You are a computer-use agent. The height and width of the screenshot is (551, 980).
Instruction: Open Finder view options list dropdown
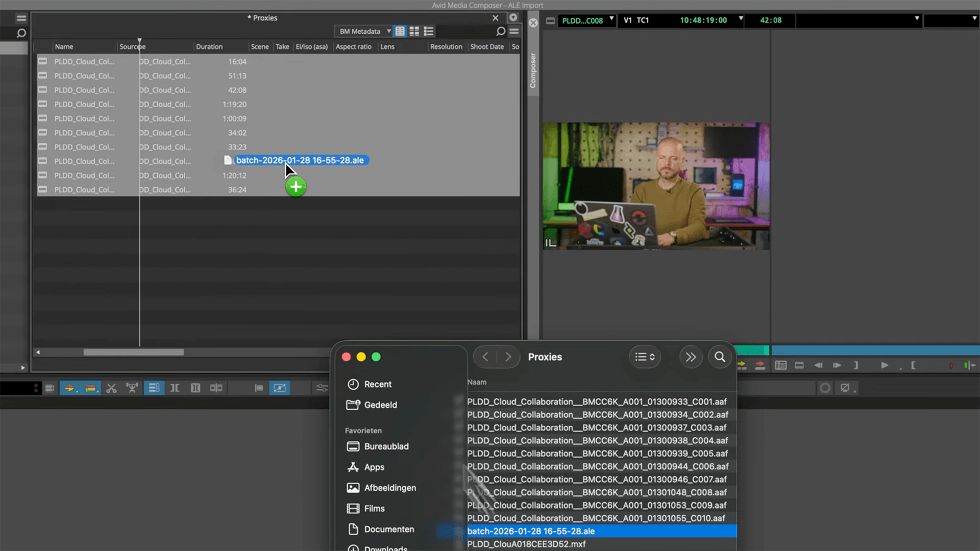point(645,357)
